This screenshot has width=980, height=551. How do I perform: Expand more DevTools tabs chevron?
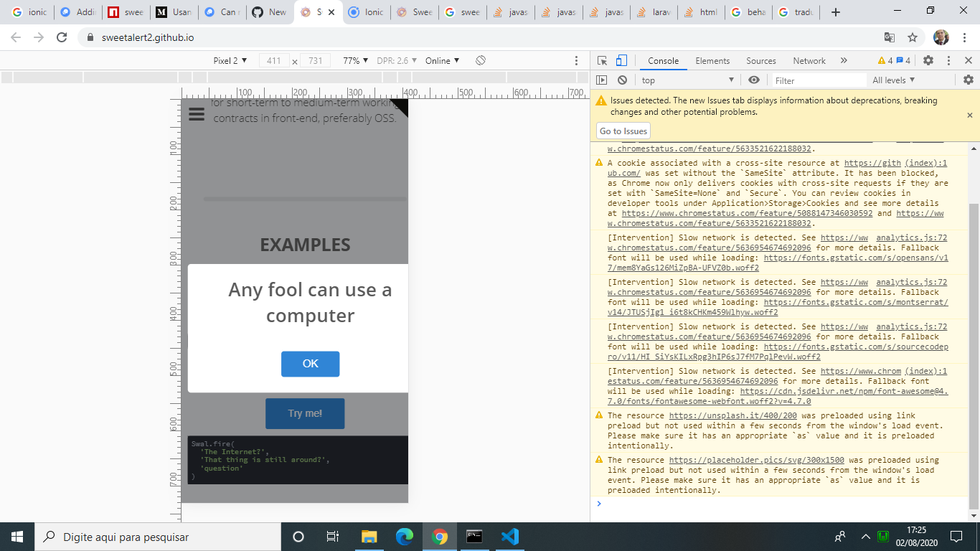844,61
